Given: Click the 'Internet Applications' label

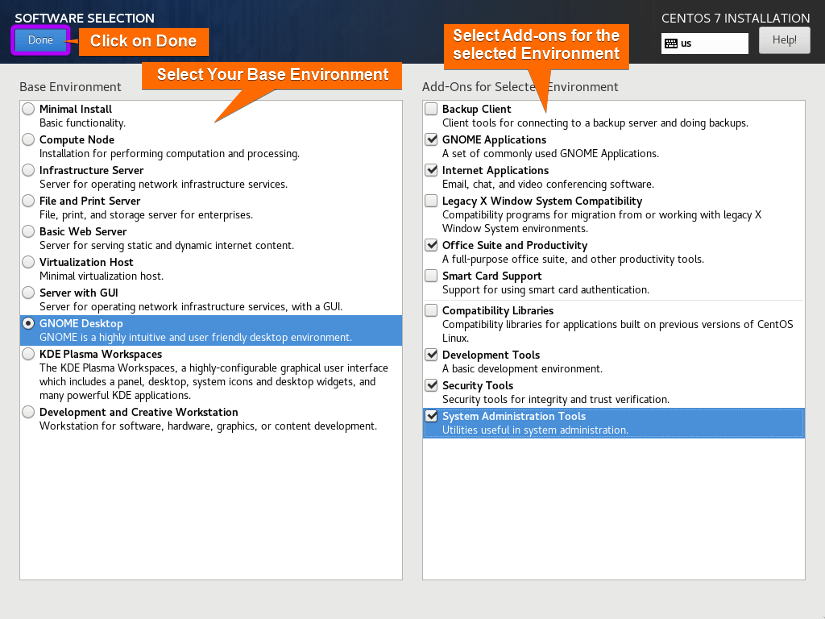Looking at the screenshot, I should click(x=496, y=170).
